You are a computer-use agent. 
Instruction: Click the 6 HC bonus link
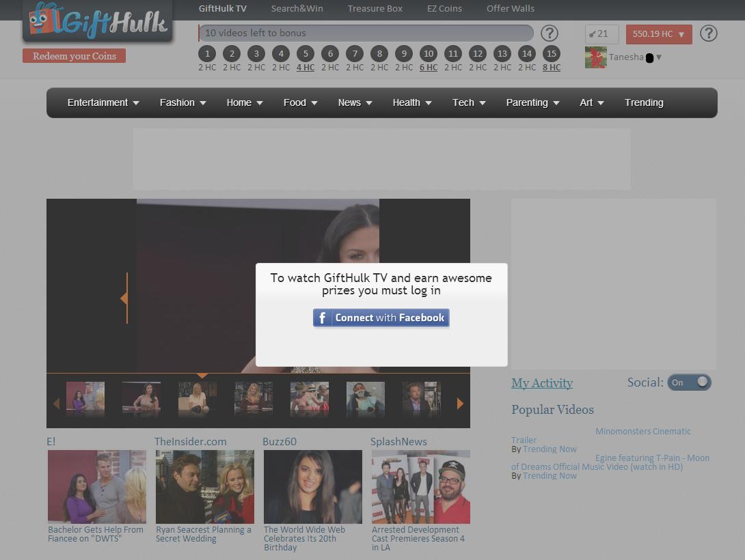[429, 68]
